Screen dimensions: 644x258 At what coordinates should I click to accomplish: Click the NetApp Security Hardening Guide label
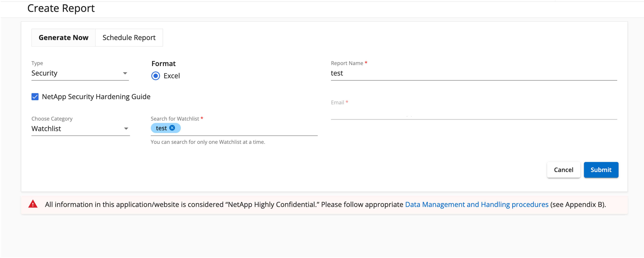[x=96, y=97]
